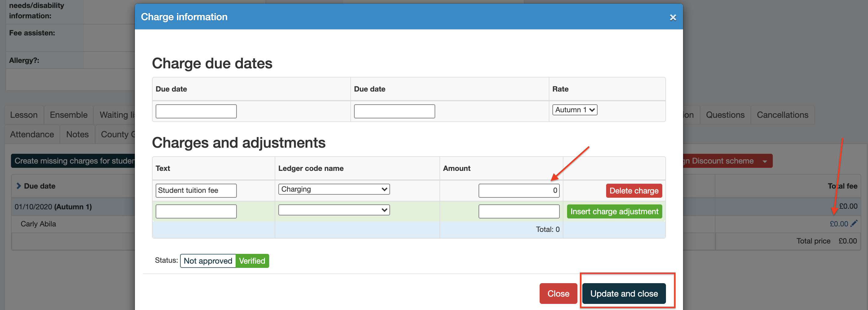
Task: Open the Discount scheme dropdown caret
Action: [x=765, y=161]
